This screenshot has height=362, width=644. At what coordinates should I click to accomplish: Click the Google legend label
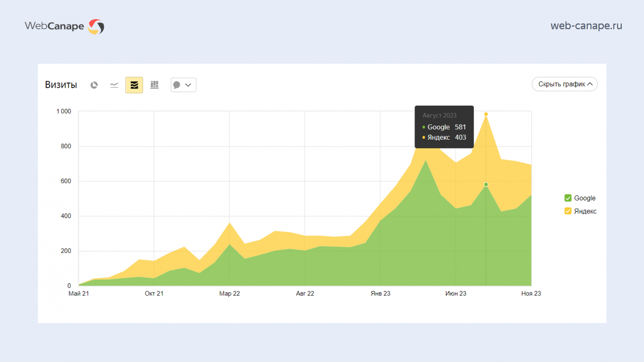584,198
